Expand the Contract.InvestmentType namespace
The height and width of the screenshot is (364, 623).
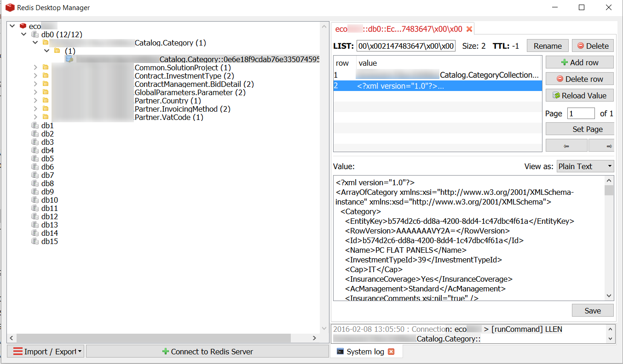click(x=35, y=76)
